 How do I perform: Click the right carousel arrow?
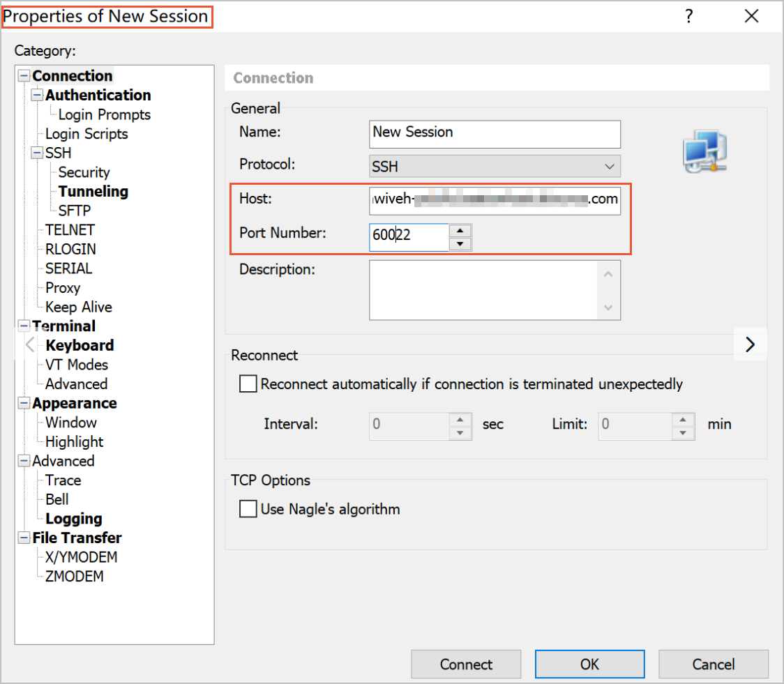[750, 344]
